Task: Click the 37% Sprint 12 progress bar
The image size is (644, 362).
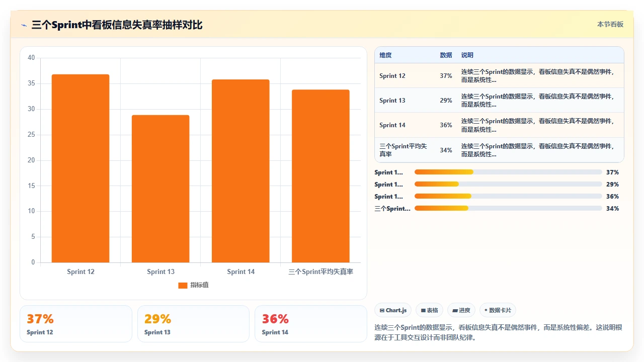Action: pos(508,172)
